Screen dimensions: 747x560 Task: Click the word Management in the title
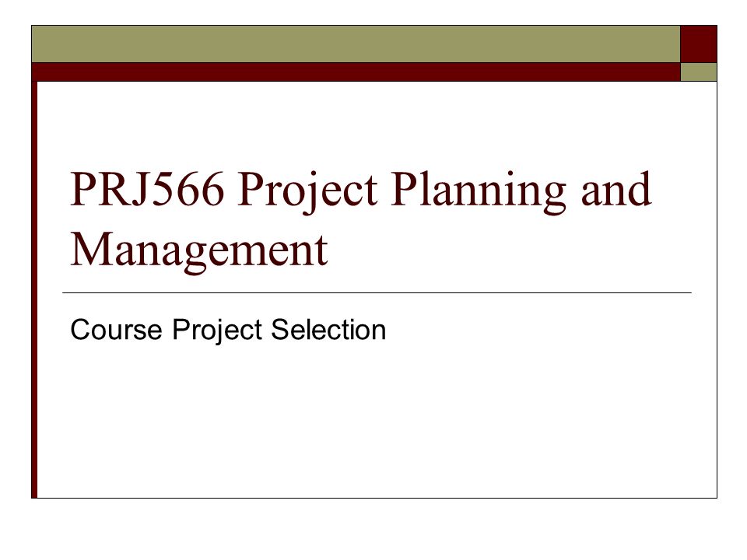point(199,252)
